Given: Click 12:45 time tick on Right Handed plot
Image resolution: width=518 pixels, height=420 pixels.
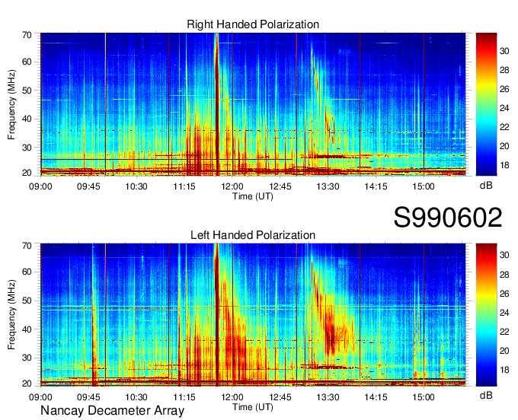Looking at the screenshot, I should (x=280, y=186).
